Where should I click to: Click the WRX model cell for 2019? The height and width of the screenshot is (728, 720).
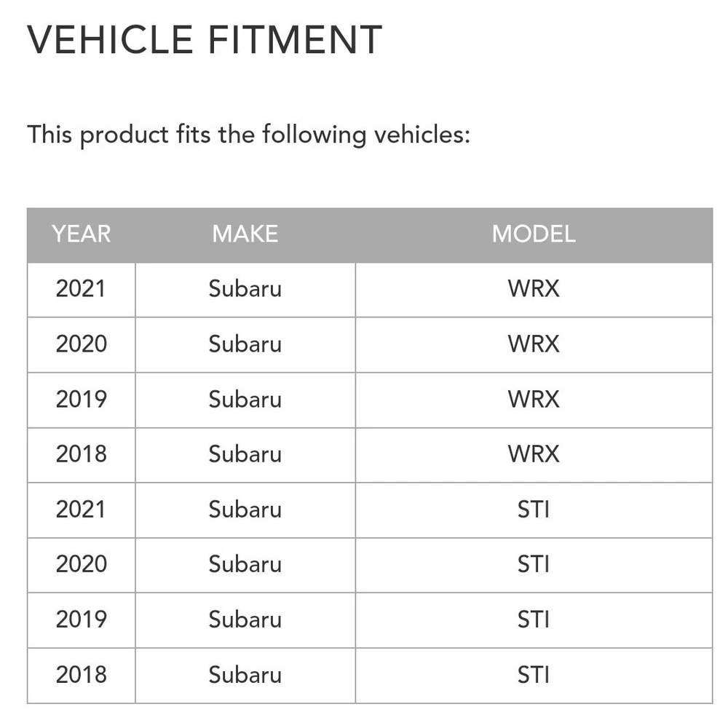pos(534,399)
